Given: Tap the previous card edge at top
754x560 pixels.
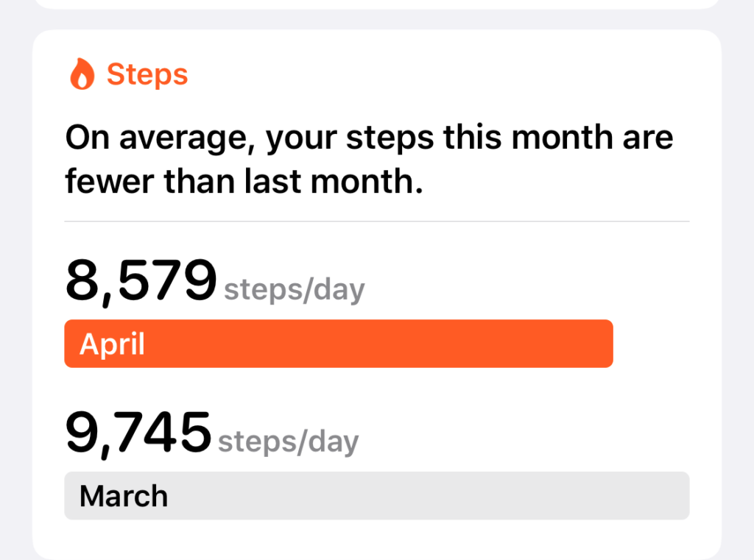Looking at the screenshot, I should point(377,4).
